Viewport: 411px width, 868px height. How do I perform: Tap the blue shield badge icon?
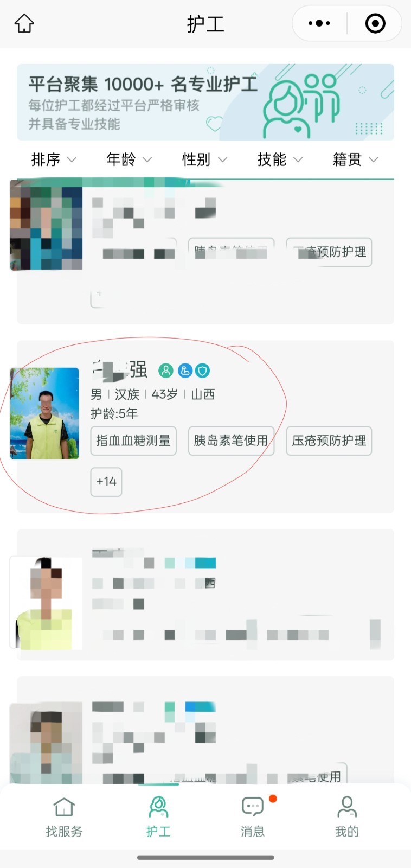203,371
